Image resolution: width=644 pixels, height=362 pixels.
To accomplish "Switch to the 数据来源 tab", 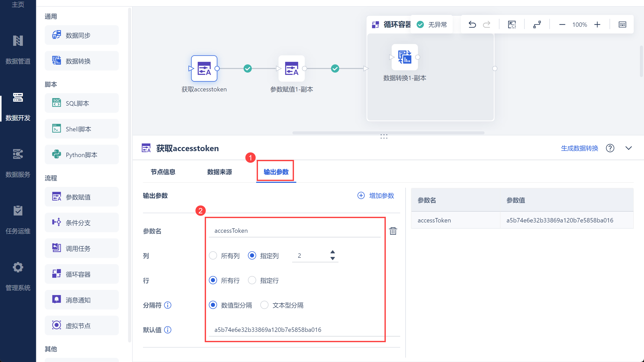I will (x=219, y=172).
